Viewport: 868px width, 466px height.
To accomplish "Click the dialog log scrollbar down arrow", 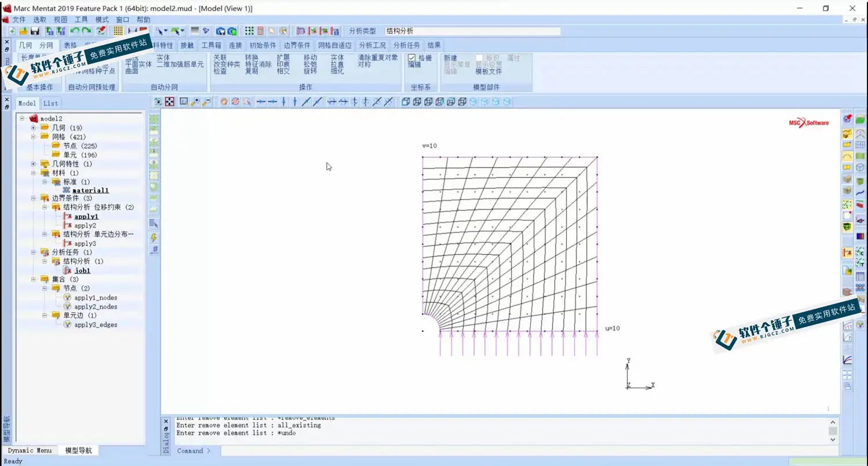I will 833,440.
